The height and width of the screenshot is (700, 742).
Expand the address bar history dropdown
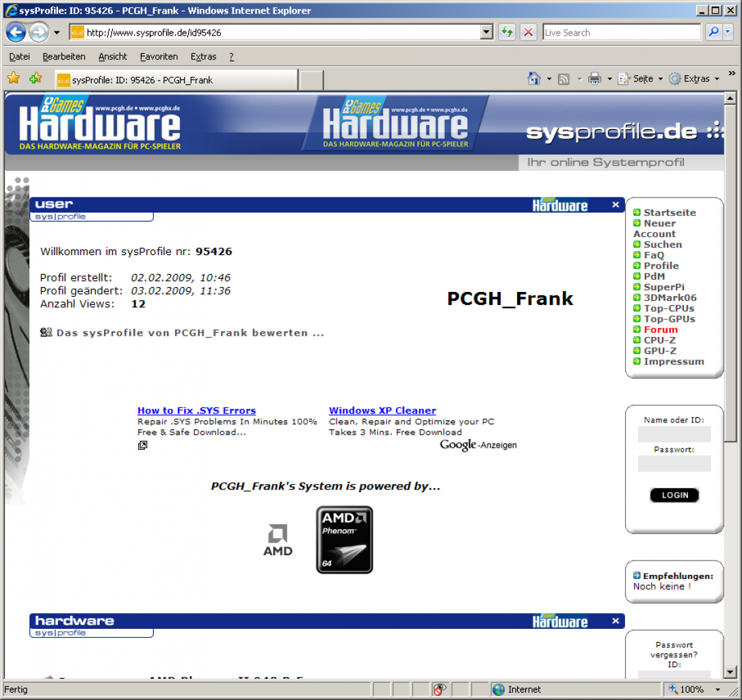(486, 33)
